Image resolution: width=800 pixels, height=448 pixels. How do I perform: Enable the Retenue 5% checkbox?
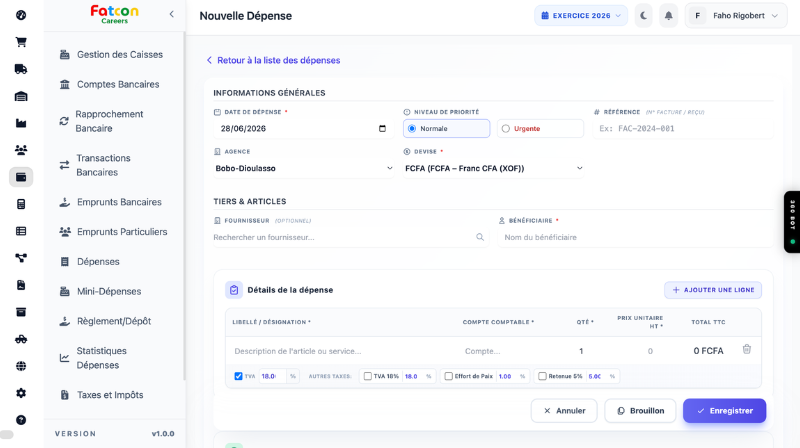tap(542, 376)
